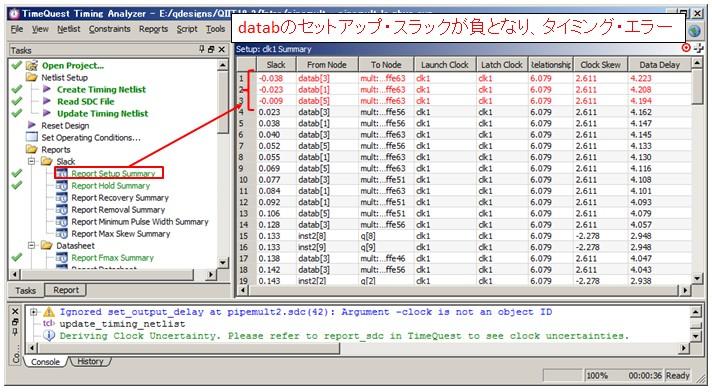Click the info icon beside Deriving Clock Uncertainty
The image size is (712, 392).
(x=49, y=336)
